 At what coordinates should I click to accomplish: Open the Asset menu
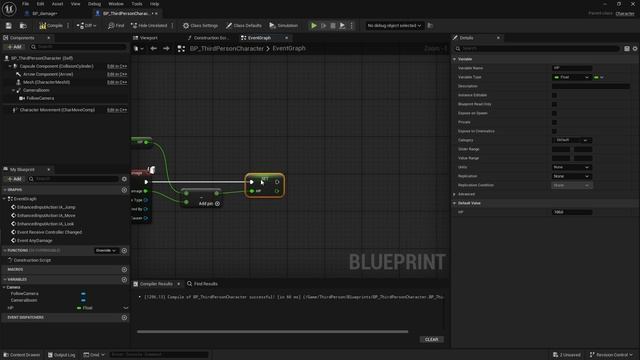(x=57, y=4)
